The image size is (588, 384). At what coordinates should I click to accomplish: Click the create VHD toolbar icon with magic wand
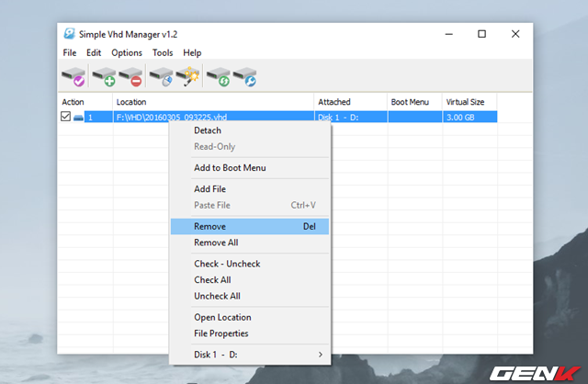(x=187, y=76)
